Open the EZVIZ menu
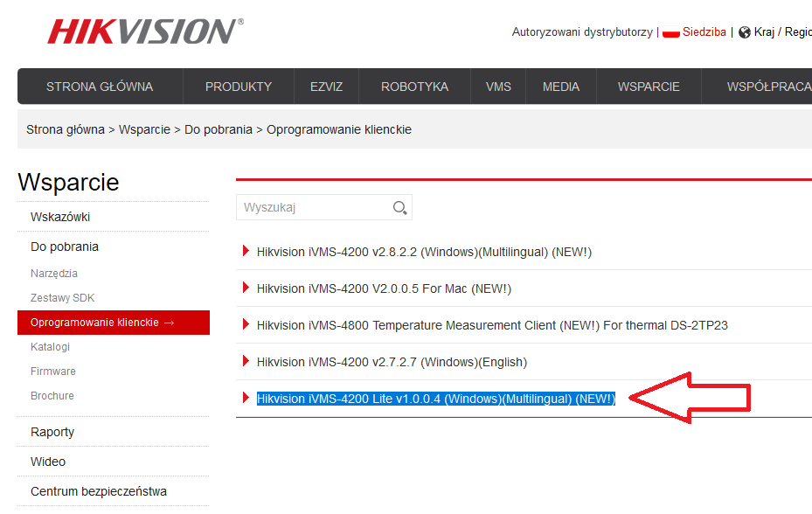 (326, 87)
